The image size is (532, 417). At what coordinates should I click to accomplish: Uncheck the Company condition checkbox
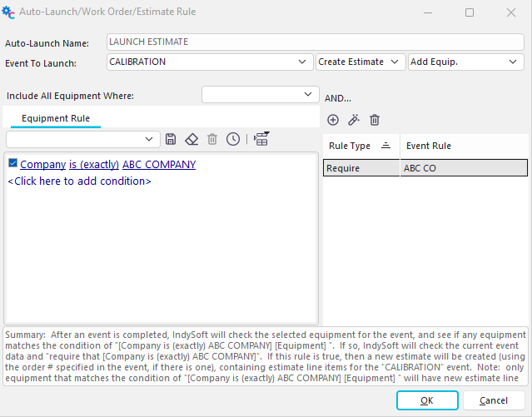(12, 164)
